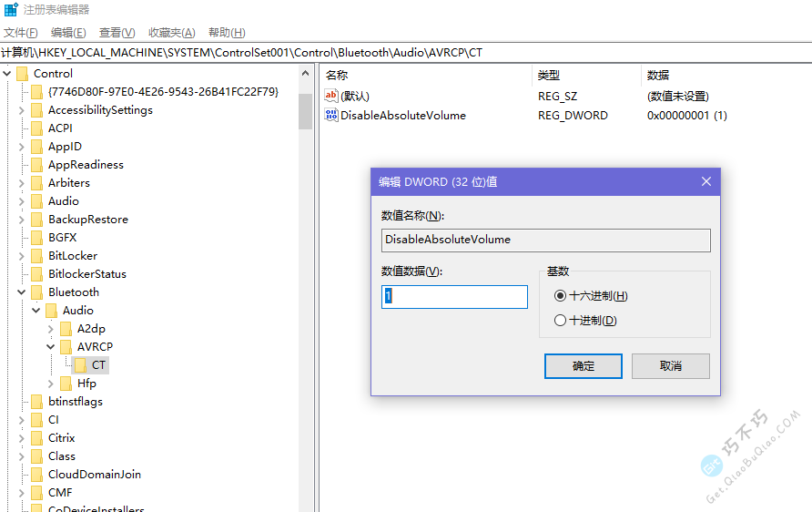
Task: Cancel the dialog with 取消
Action: click(x=671, y=366)
